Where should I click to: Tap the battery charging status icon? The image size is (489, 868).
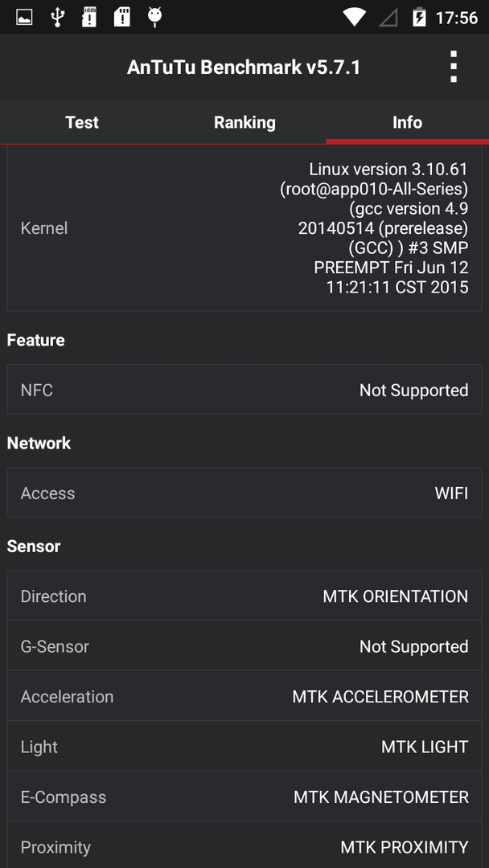pyautogui.click(x=419, y=18)
